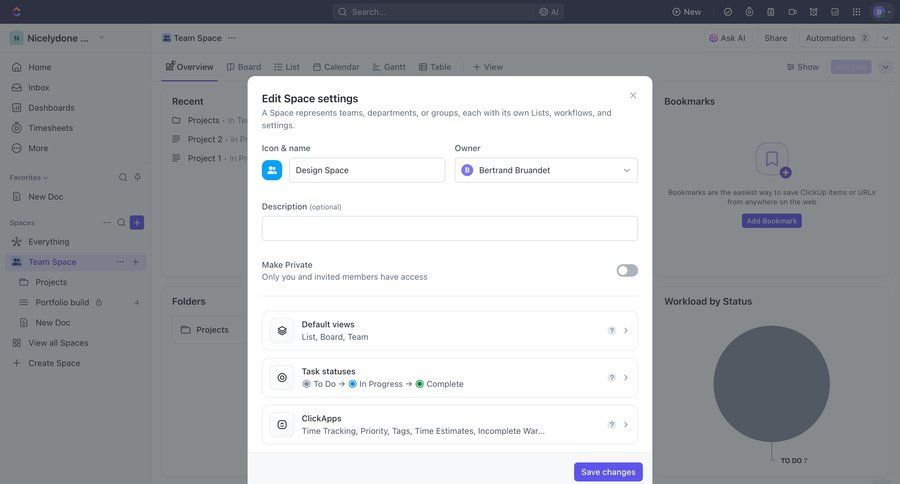Open the ClickApps settings row
This screenshot has width=900, height=484.
point(449,425)
